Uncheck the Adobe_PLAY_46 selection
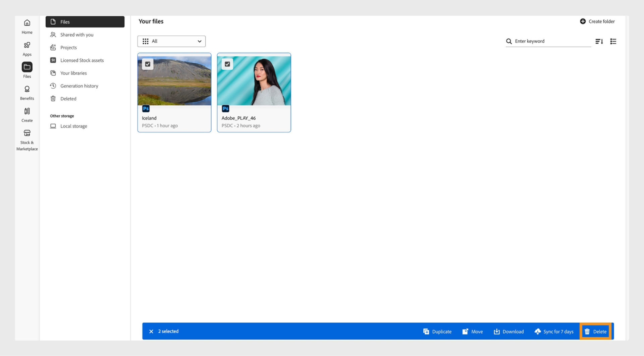Image resolution: width=644 pixels, height=356 pixels. 227,64
